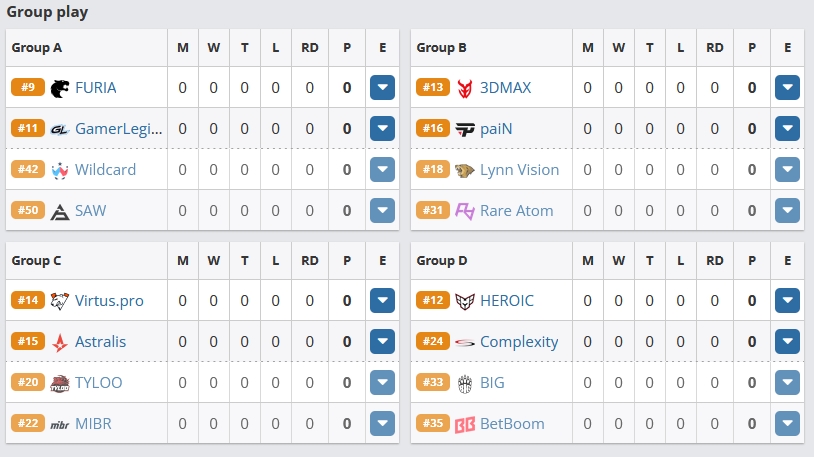The image size is (814, 457).
Task: Open the GamerLegion team link
Action: pos(118,129)
